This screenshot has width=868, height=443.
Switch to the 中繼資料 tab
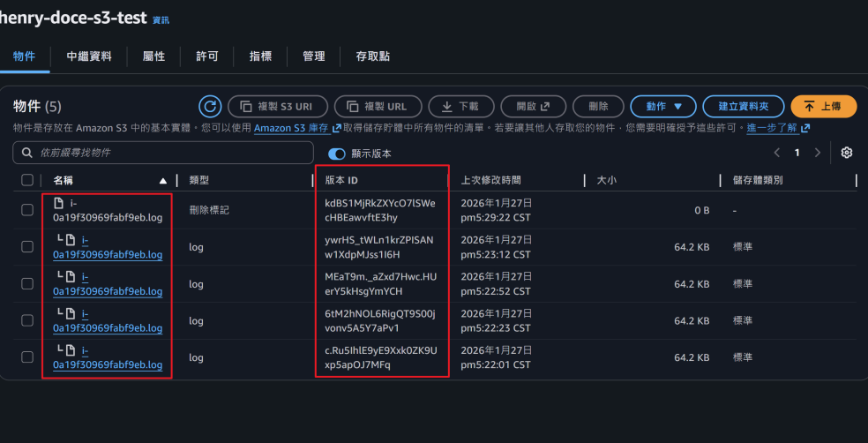[89, 56]
